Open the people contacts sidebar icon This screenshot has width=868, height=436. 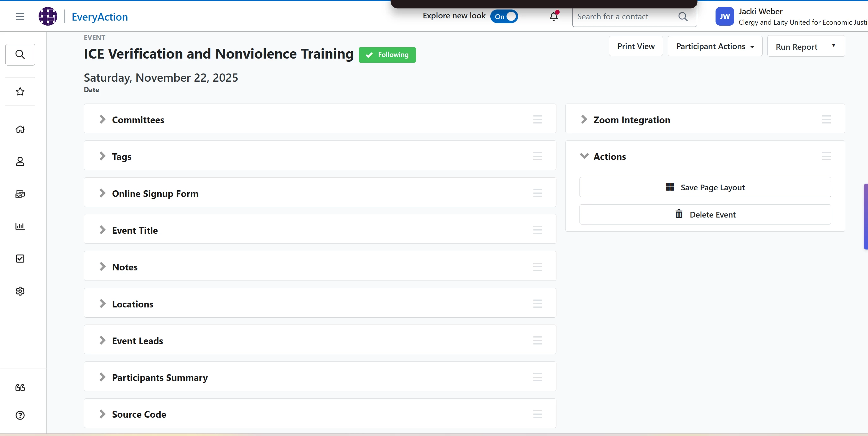pos(20,161)
